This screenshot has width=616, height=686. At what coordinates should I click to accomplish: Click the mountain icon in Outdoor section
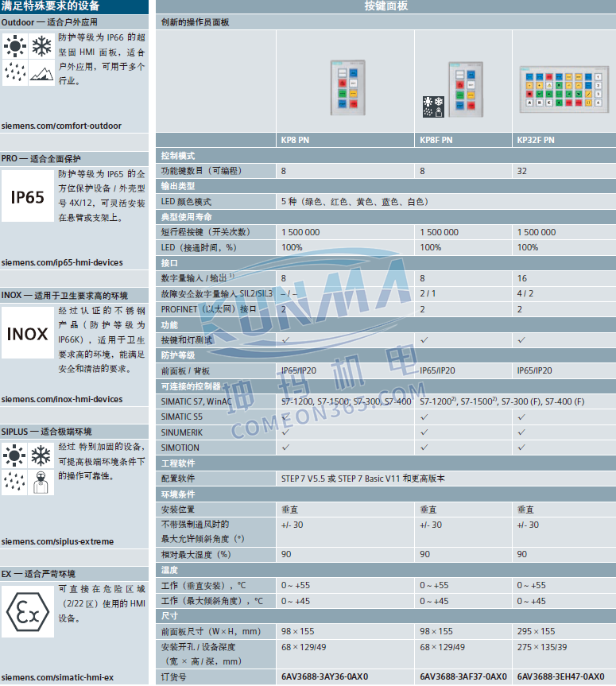click(41, 72)
